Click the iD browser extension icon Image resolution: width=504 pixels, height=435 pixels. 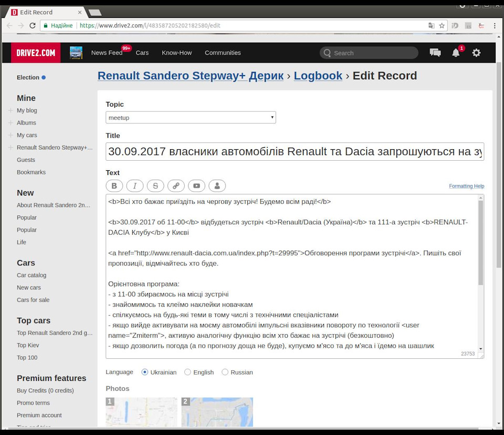tap(455, 25)
